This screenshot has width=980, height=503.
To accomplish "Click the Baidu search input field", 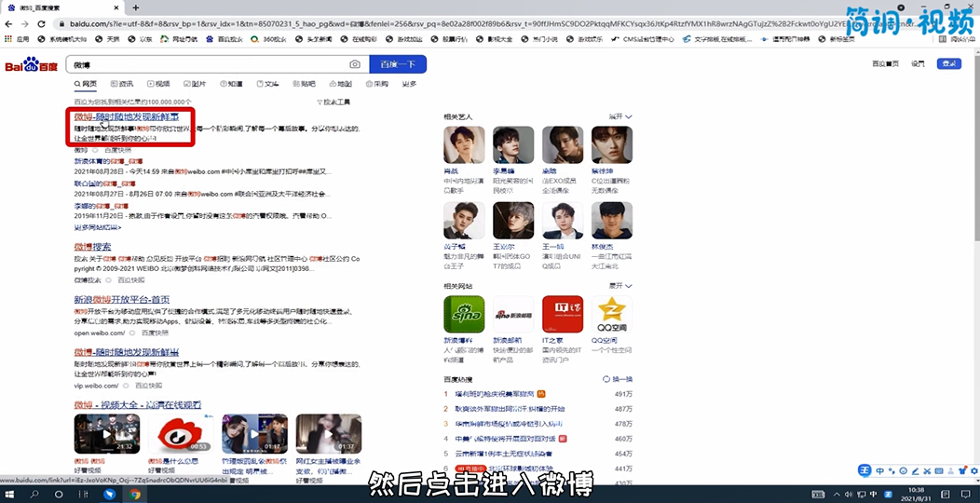I will tap(210, 64).
